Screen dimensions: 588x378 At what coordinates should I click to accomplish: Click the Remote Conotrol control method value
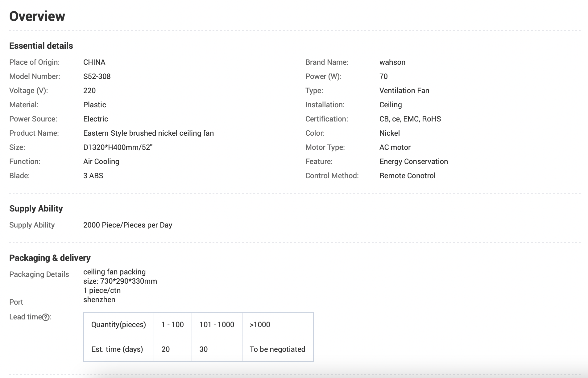[407, 176]
